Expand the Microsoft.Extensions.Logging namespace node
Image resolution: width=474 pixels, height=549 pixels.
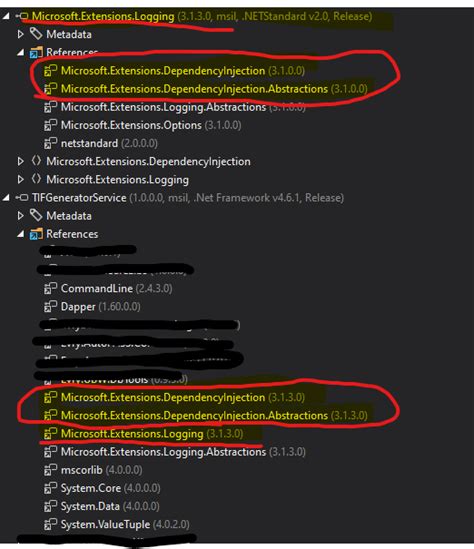[21, 180]
